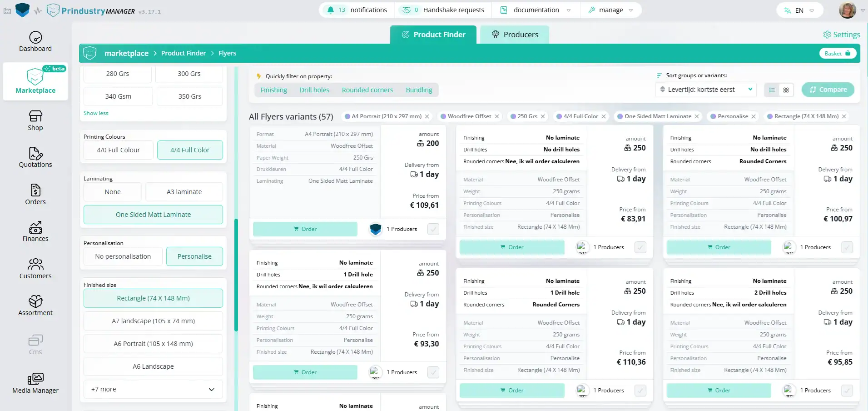Open the Shop sidebar icon

click(35, 116)
